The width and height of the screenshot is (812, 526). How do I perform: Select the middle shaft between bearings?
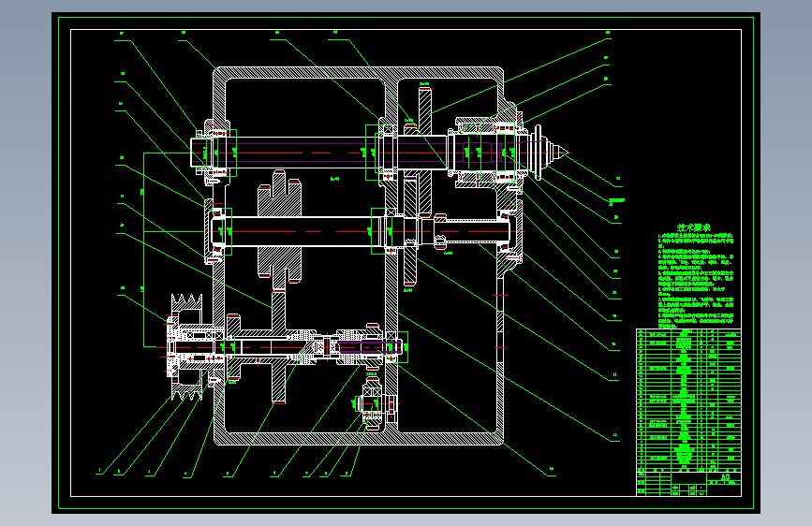[302, 231]
